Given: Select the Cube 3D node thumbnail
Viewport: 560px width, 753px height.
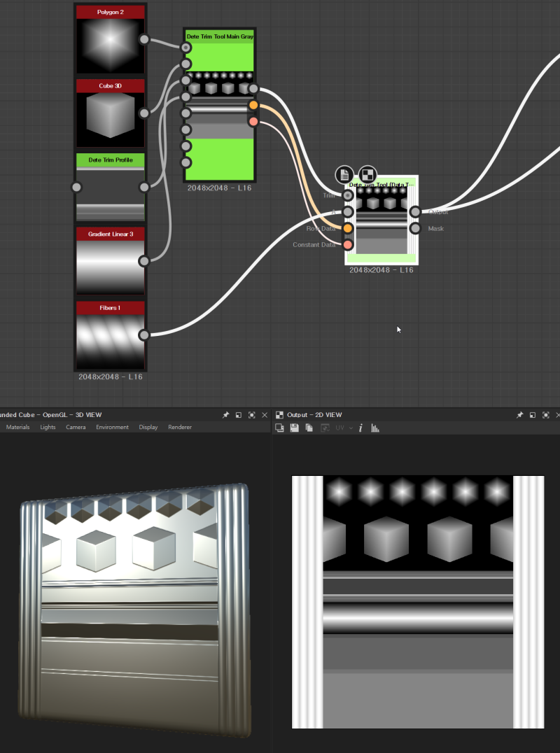Looking at the screenshot, I should coord(110,118).
